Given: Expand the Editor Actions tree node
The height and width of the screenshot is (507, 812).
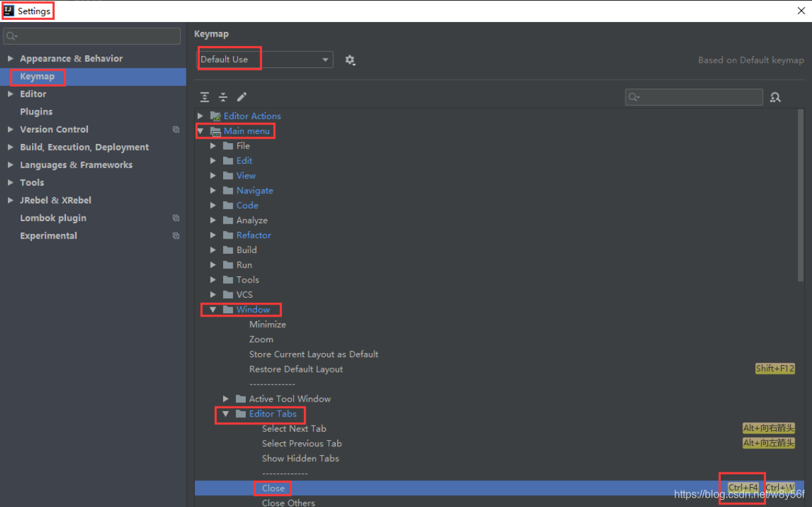Looking at the screenshot, I should 201,116.
